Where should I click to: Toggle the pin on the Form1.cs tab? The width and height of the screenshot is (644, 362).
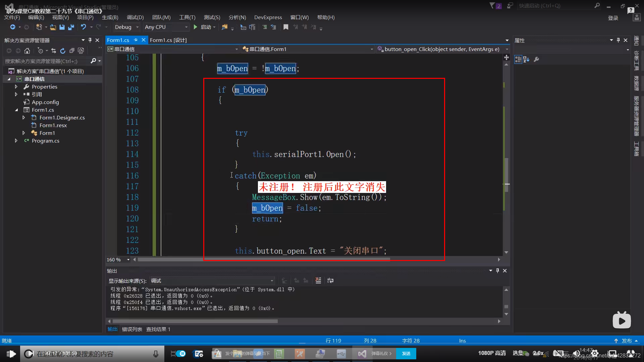136,40
